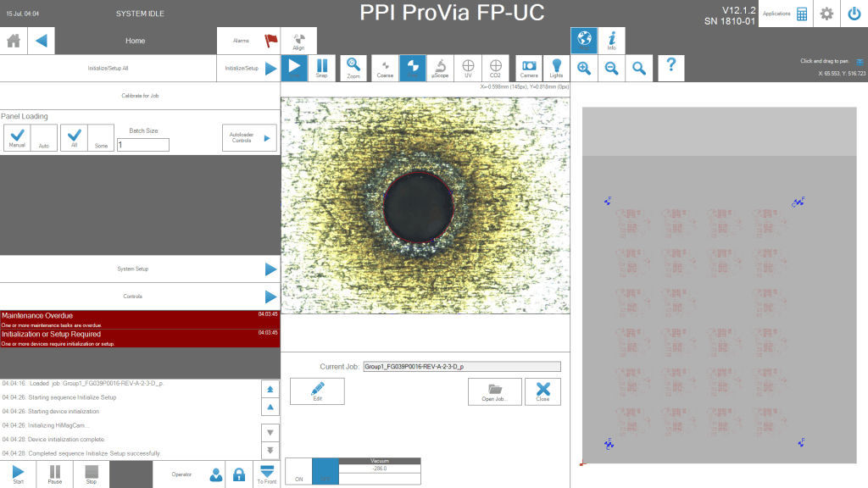Switch to the Alarms tab
The width and height of the screenshot is (868, 488).
[x=247, y=40]
